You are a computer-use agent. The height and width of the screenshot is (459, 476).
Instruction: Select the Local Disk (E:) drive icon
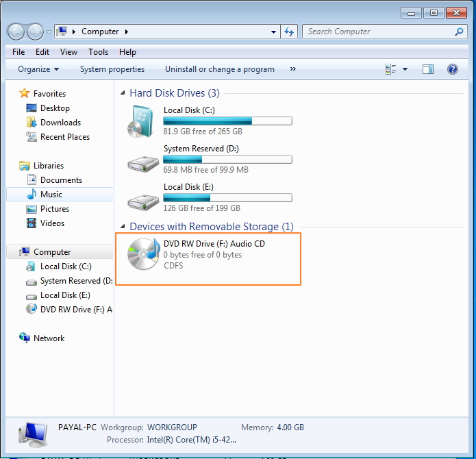pos(143,199)
